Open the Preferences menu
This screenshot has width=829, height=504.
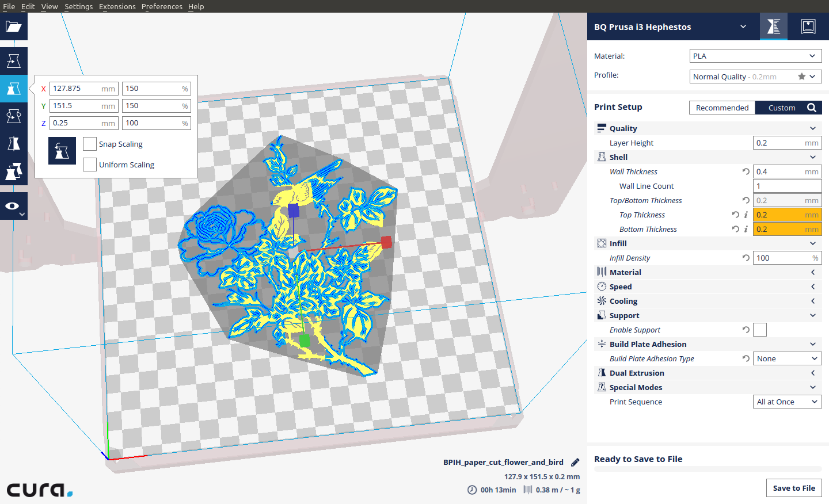pyautogui.click(x=162, y=6)
